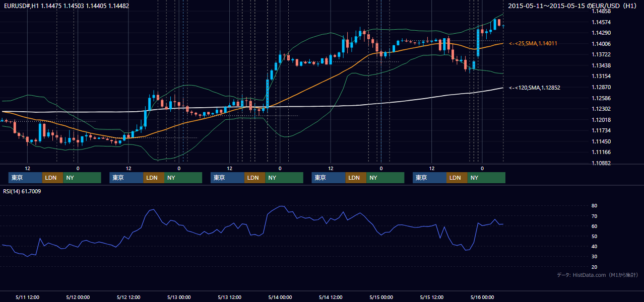Click price axis value 1.11734

pyautogui.click(x=601, y=130)
